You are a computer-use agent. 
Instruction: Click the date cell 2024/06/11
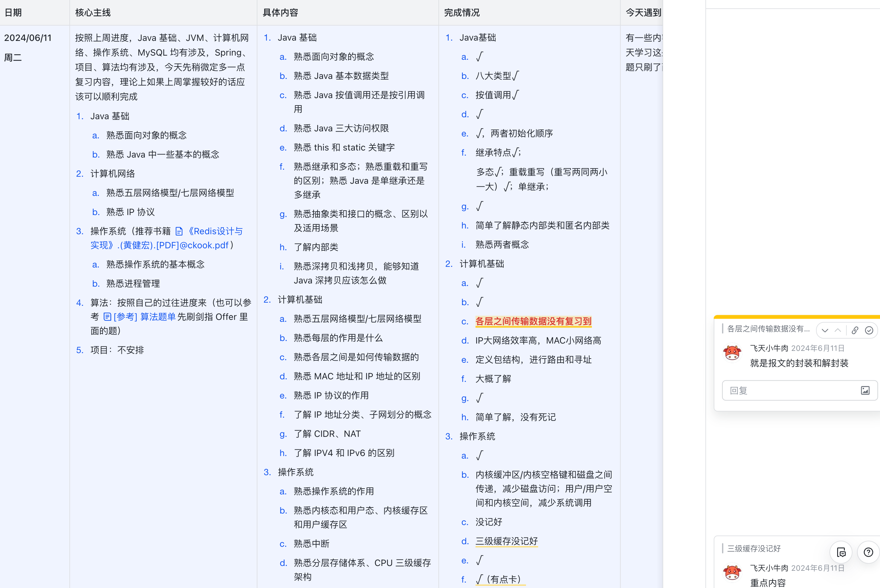point(28,38)
